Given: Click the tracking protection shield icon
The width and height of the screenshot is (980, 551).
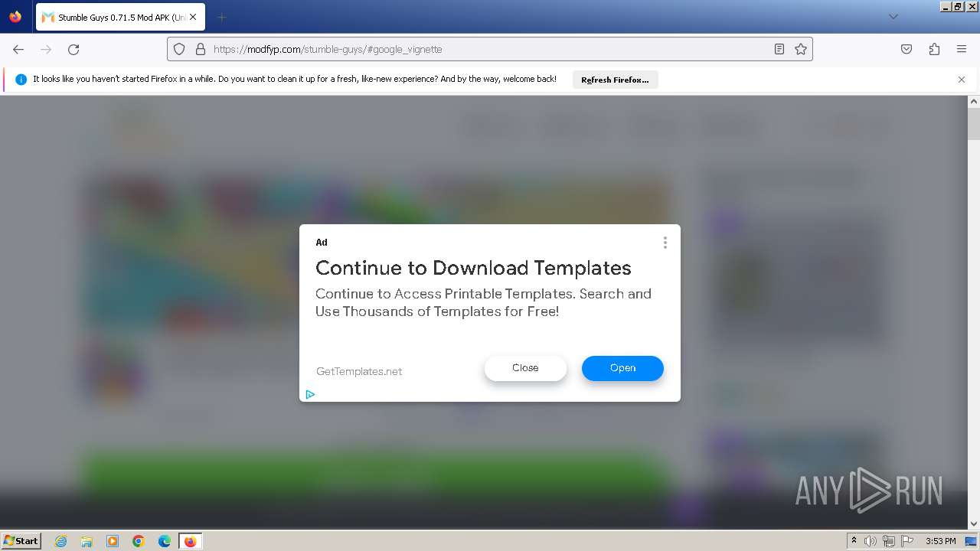Looking at the screenshot, I should tap(179, 49).
